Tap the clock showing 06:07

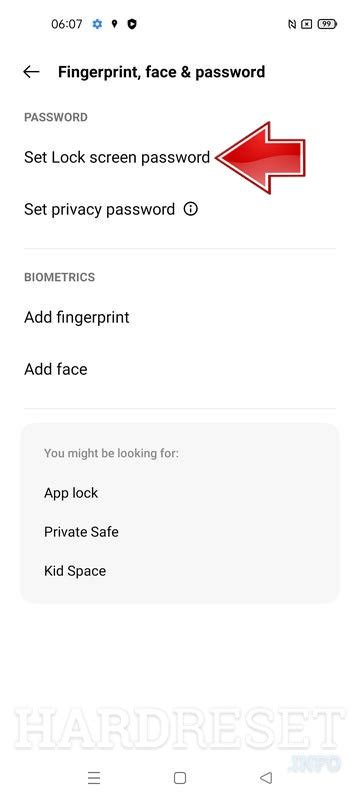[66, 24]
